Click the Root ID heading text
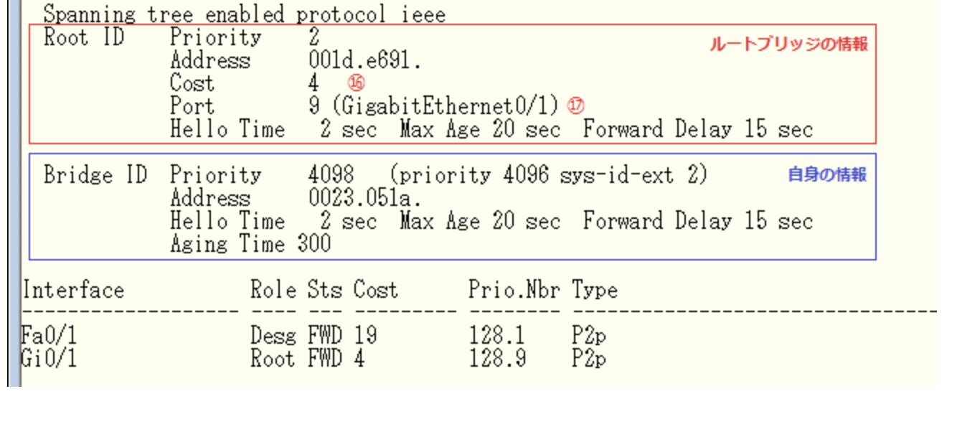Screen dimensions: 980x432 coord(84,37)
